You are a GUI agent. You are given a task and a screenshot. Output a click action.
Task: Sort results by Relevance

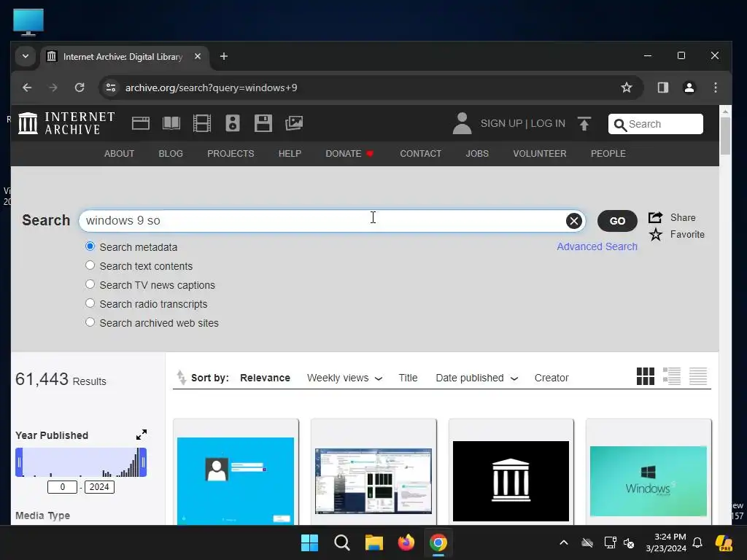(x=265, y=378)
